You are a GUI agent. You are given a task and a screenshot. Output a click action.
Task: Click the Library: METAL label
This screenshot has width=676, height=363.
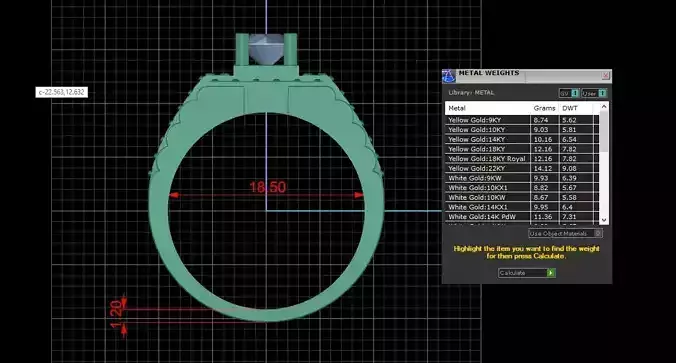pyautogui.click(x=471, y=93)
